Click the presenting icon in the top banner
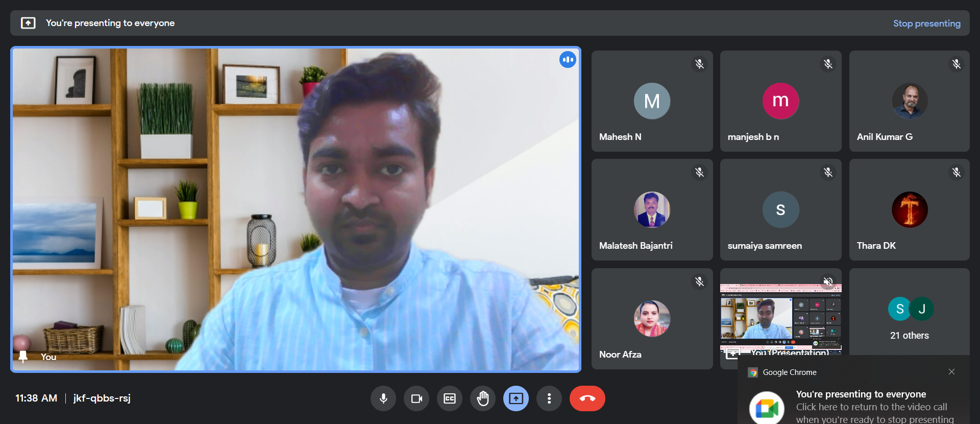980x424 pixels. coord(28,23)
